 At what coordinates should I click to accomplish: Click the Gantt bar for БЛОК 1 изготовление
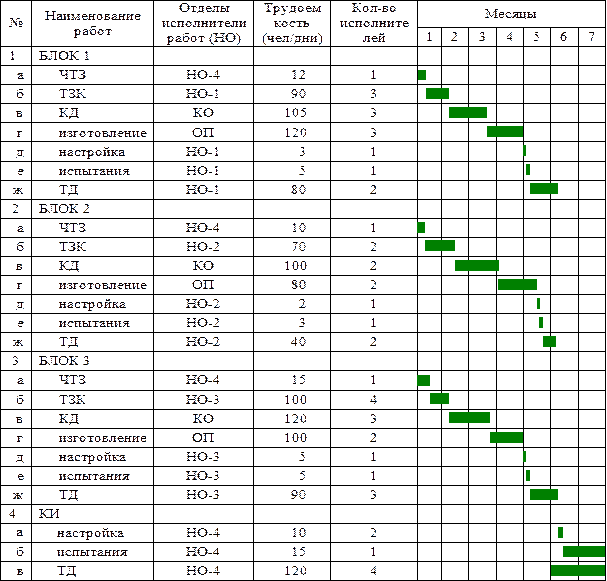[x=505, y=132]
